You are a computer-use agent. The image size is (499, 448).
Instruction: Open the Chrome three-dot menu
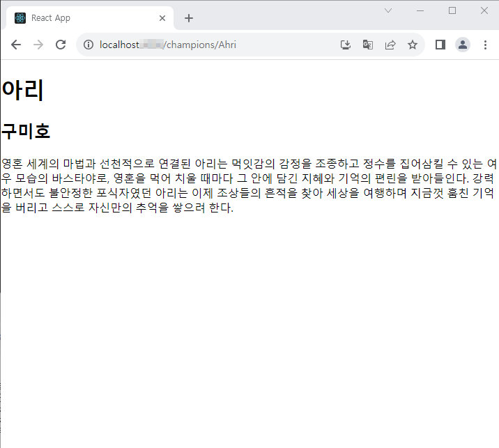click(485, 45)
